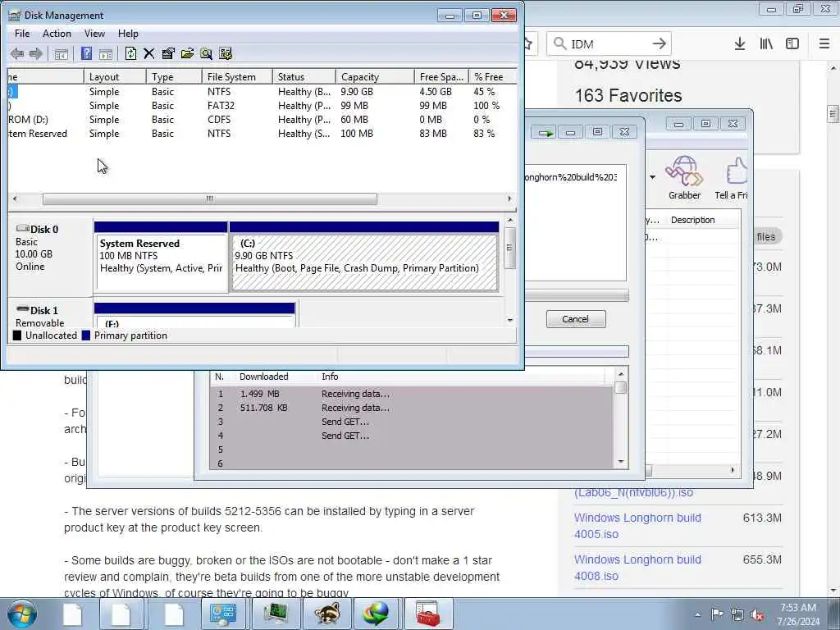The width and height of the screenshot is (840, 630).
Task: Click the search go arrow in Firefox
Action: coord(659,43)
